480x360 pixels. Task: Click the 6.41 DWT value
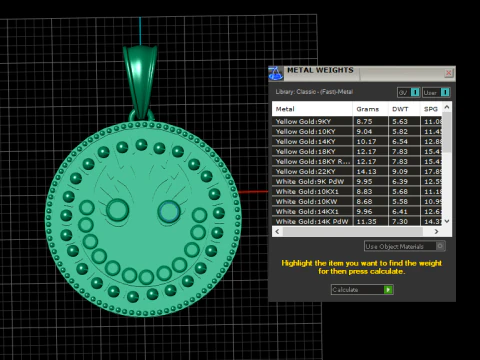[x=400, y=211]
